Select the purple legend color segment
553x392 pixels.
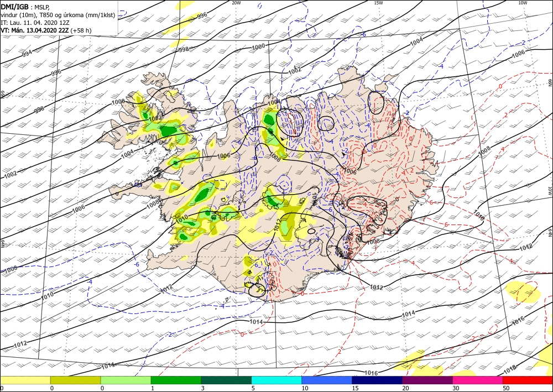(427, 380)
